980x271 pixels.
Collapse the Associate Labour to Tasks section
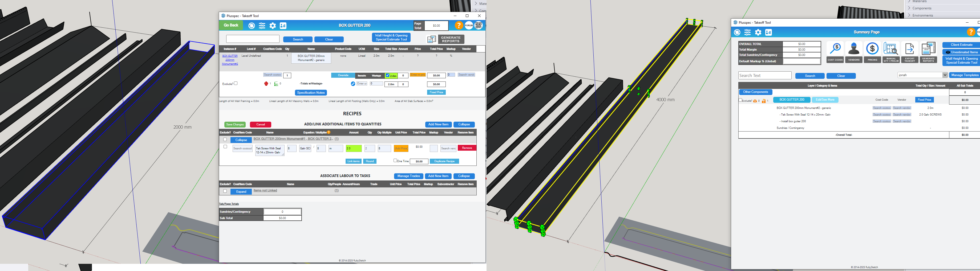pyautogui.click(x=464, y=176)
